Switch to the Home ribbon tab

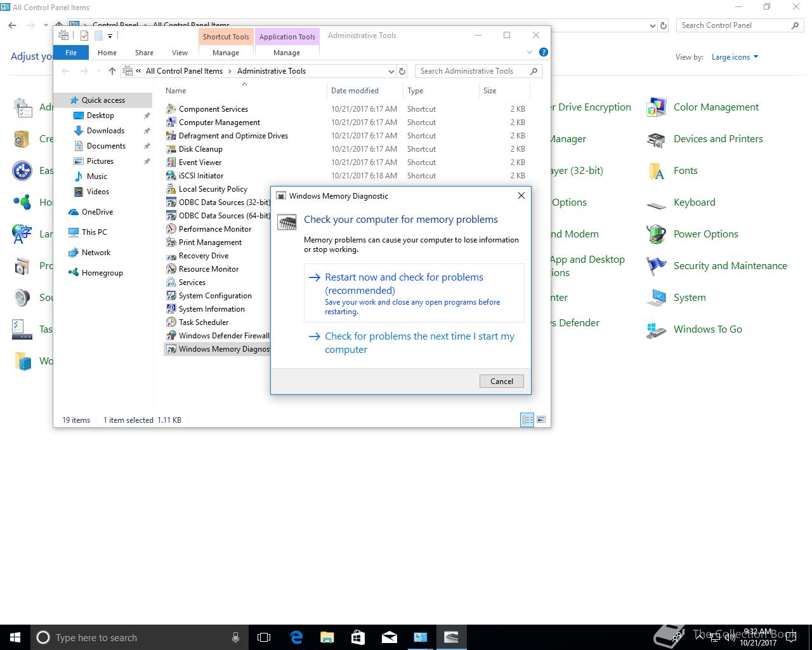(x=107, y=53)
